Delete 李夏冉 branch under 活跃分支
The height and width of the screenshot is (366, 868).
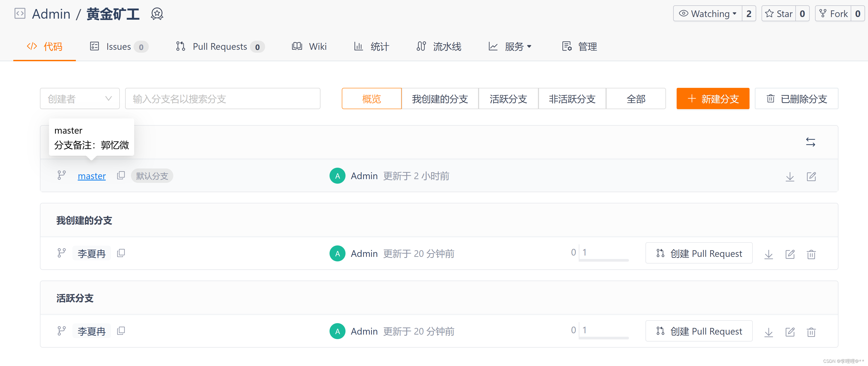tap(811, 332)
